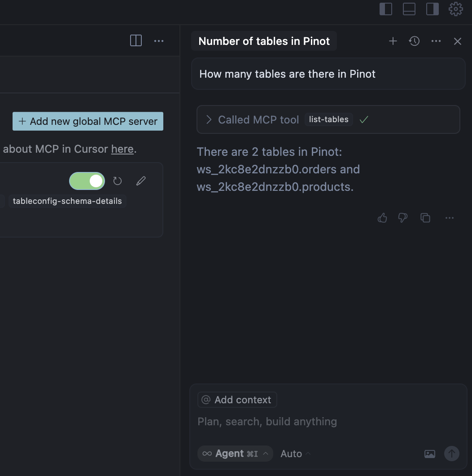
Task: Toggle the primary sidebar layout icon
Action: pyautogui.click(x=386, y=9)
